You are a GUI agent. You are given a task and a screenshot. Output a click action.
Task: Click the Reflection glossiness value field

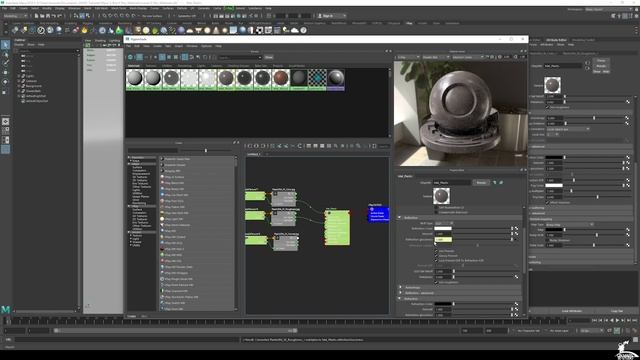pyautogui.click(x=443, y=239)
